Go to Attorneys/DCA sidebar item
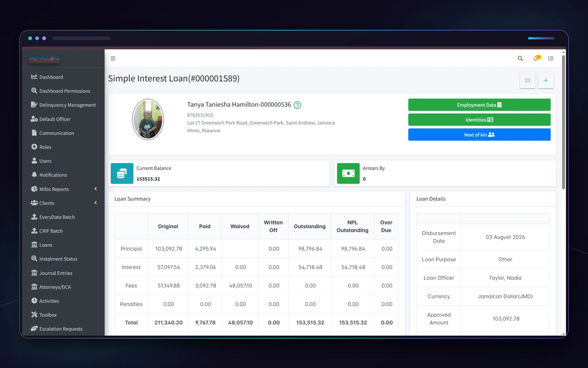This screenshot has width=588, height=368. point(63,287)
